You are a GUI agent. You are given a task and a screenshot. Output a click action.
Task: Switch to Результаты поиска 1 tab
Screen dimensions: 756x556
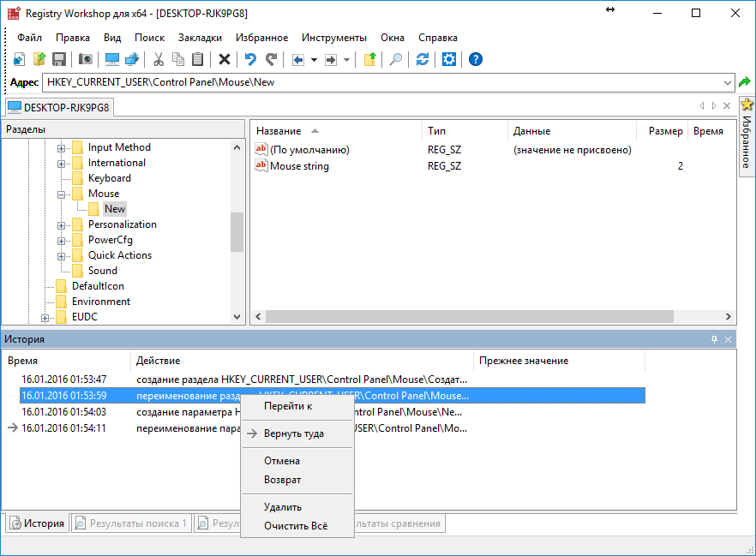click(x=132, y=523)
